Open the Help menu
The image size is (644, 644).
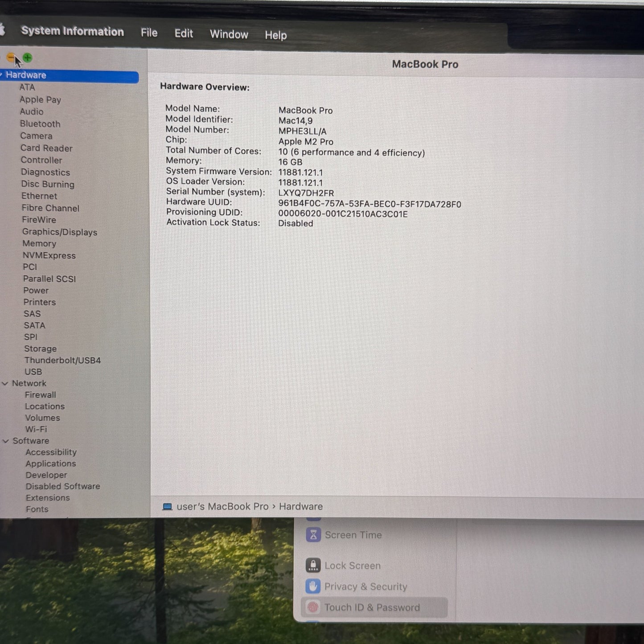click(x=275, y=35)
